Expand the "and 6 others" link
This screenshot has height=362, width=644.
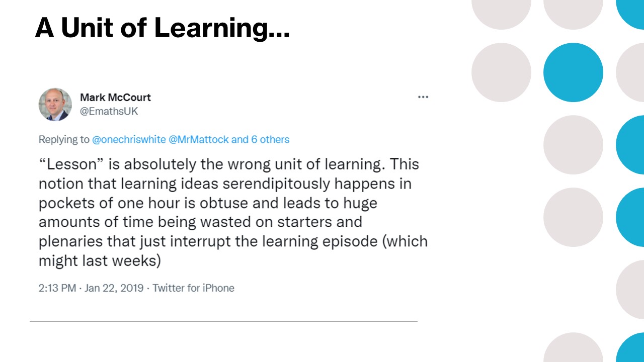260,139
